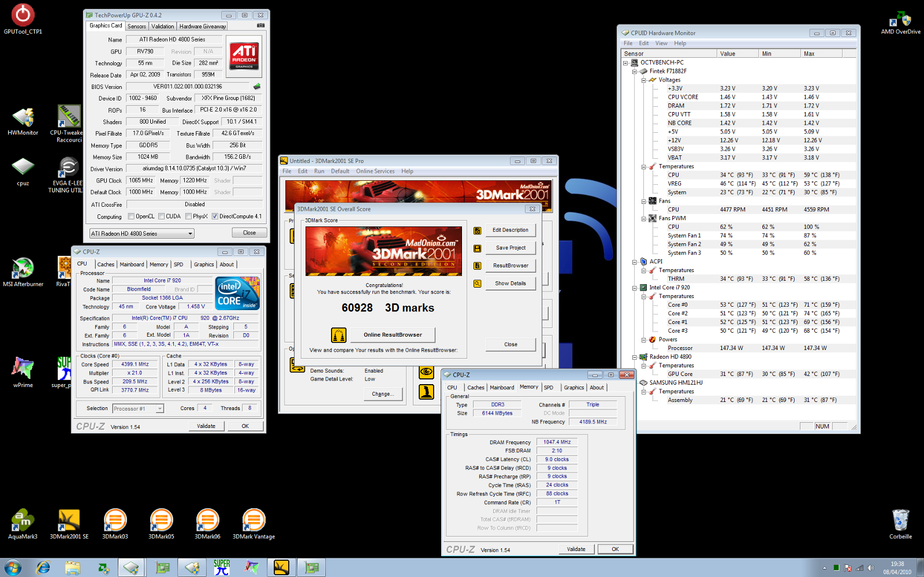Click Edit Description button

click(511, 230)
